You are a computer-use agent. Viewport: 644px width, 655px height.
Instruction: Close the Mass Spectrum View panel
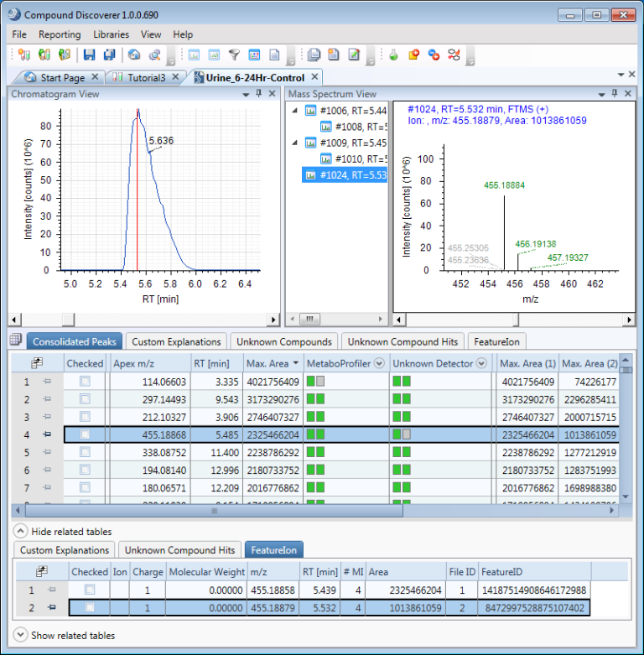626,94
